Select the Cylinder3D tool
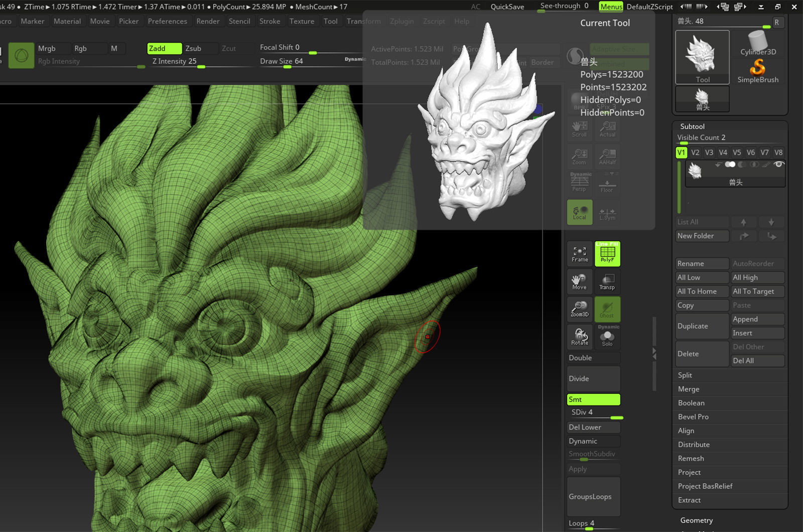Viewport: 803px width, 532px height. (x=758, y=43)
